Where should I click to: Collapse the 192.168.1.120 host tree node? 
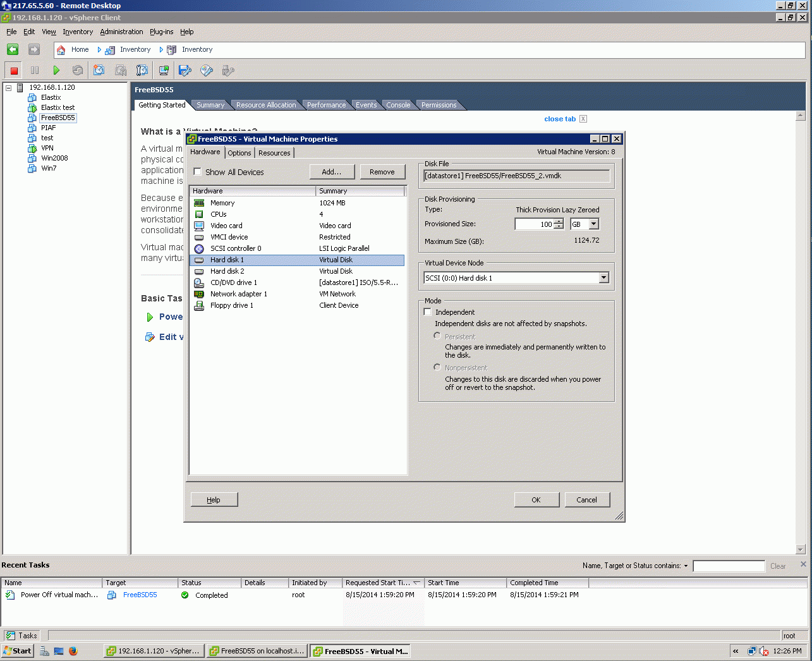9,88
